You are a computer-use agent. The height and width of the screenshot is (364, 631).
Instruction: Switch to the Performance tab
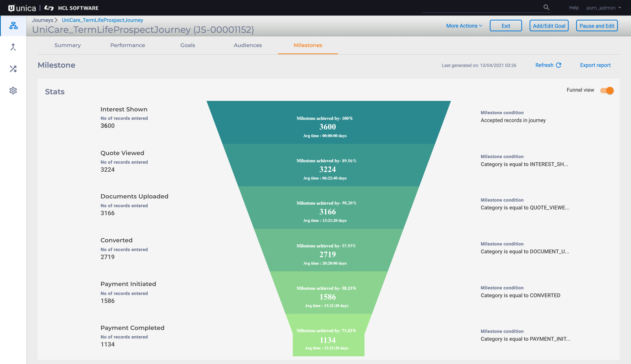(x=128, y=45)
